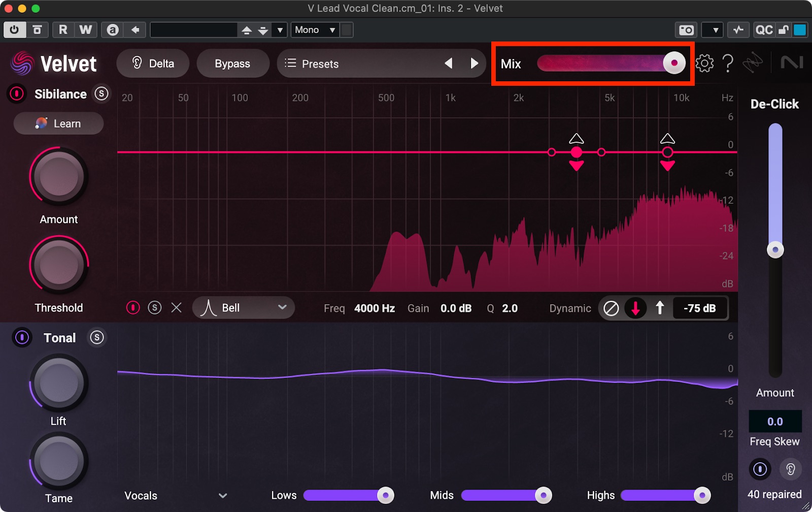Listen to De-Click with ear icon
This screenshot has height=512, width=812.
(x=791, y=469)
